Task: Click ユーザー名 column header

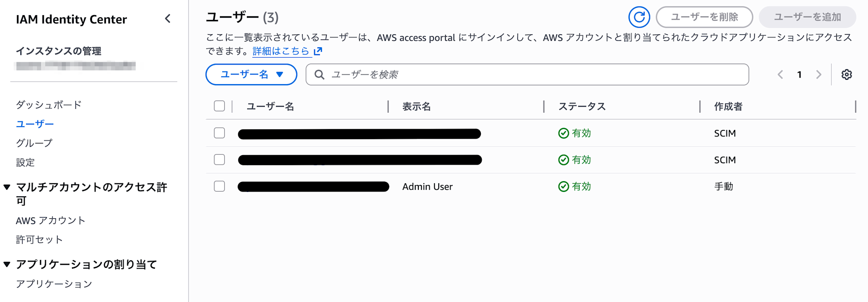Action: [x=270, y=107]
